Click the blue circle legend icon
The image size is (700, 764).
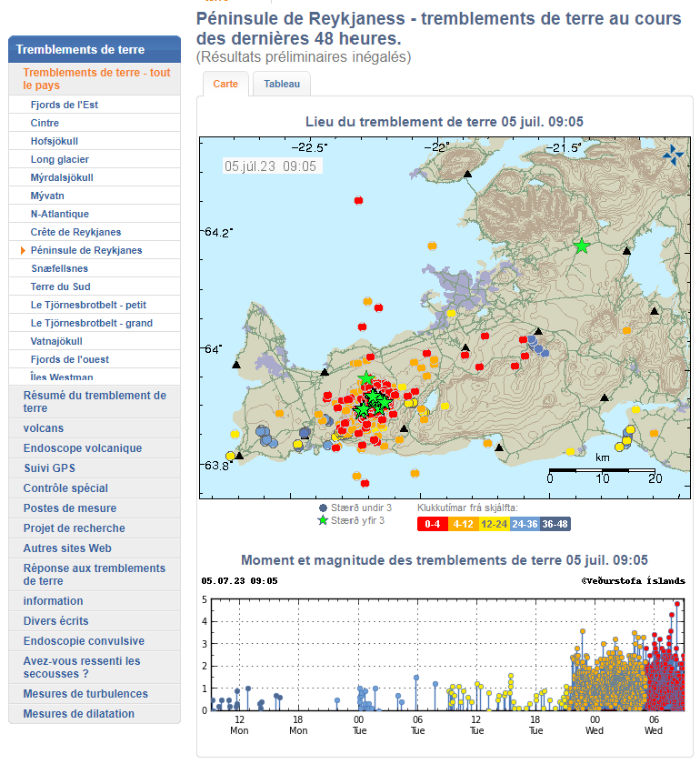(323, 508)
